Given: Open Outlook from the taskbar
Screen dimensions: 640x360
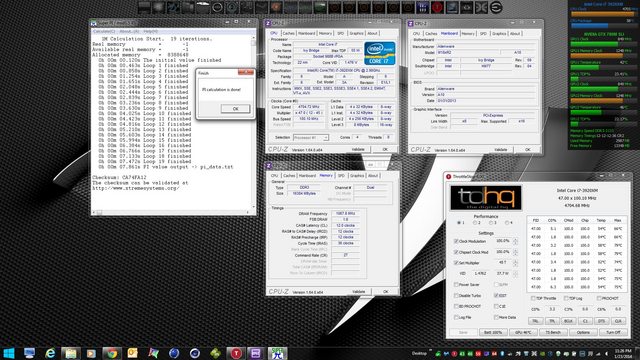Looking at the screenshot, I should point(133,353).
